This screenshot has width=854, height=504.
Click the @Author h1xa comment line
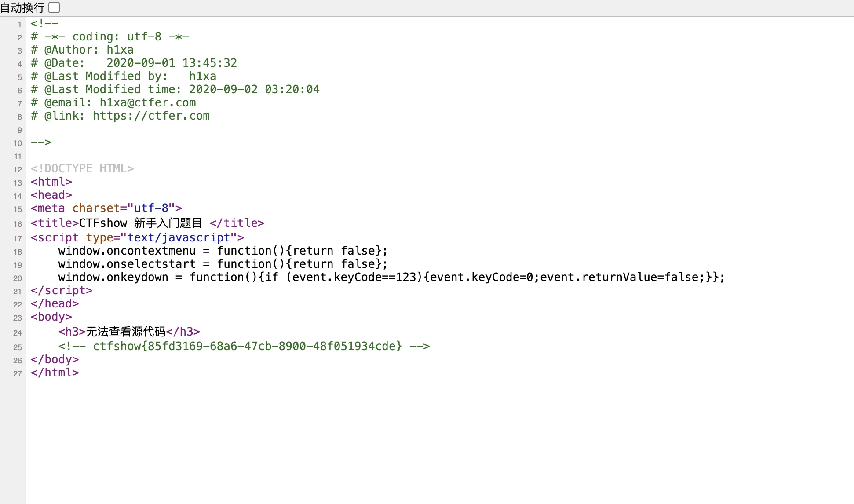[x=82, y=50]
